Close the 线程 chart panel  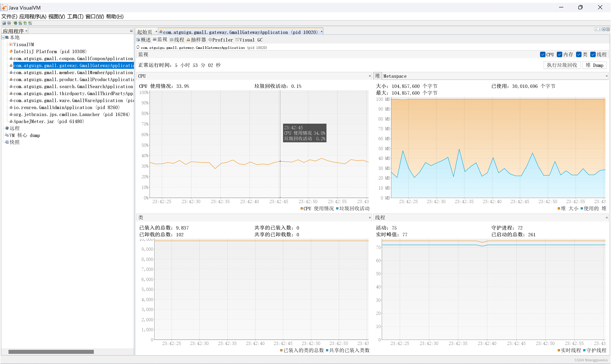click(x=607, y=217)
